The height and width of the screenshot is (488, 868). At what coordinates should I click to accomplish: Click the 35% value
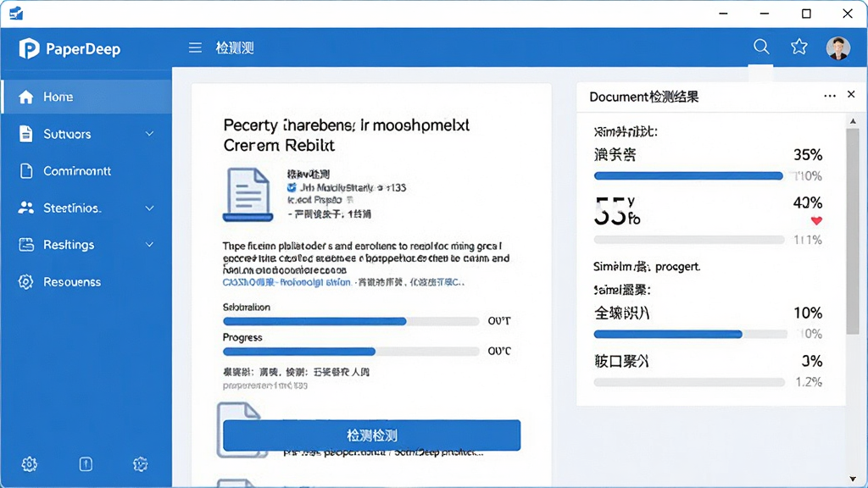pyautogui.click(x=808, y=155)
